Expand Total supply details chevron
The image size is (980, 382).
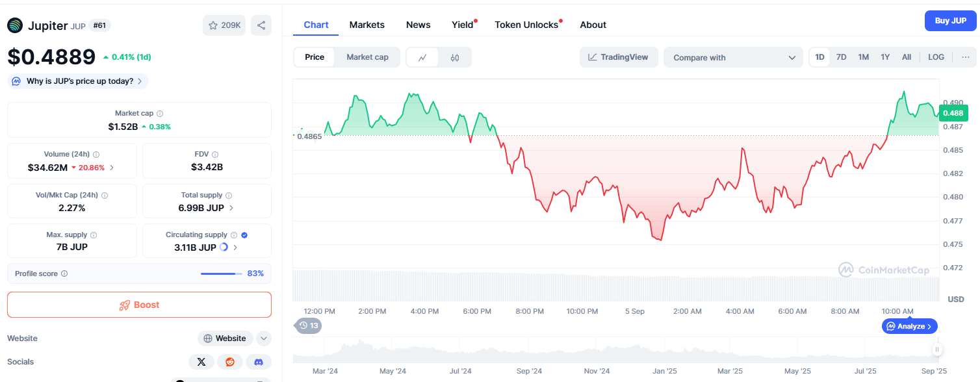tap(231, 208)
